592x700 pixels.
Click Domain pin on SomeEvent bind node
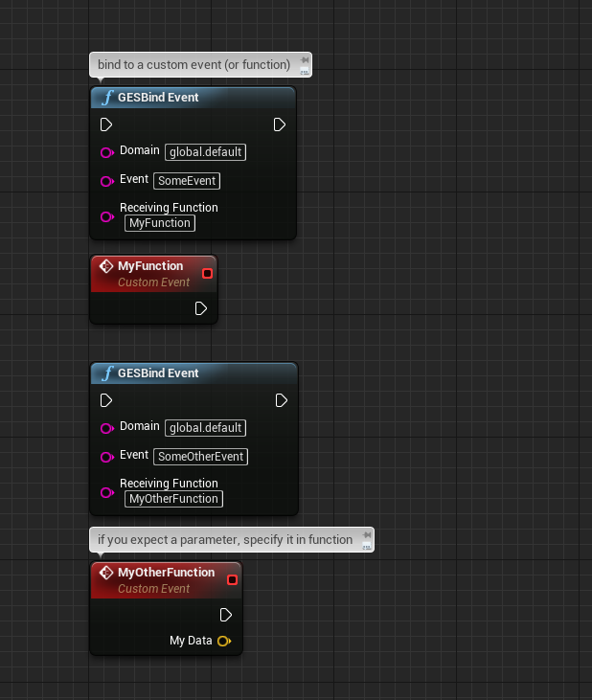[107, 152]
